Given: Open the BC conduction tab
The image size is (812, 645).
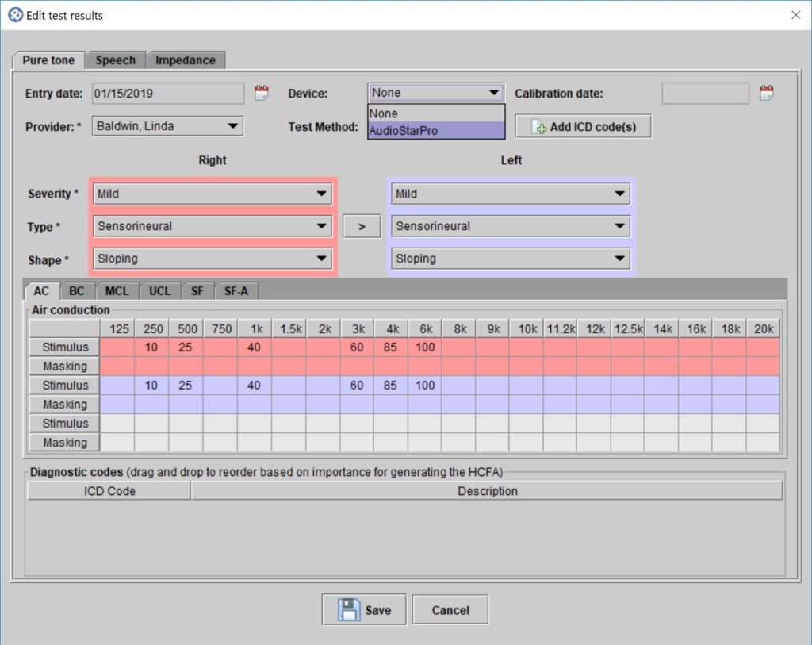Looking at the screenshot, I should pyautogui.click(x=76, y=290).
